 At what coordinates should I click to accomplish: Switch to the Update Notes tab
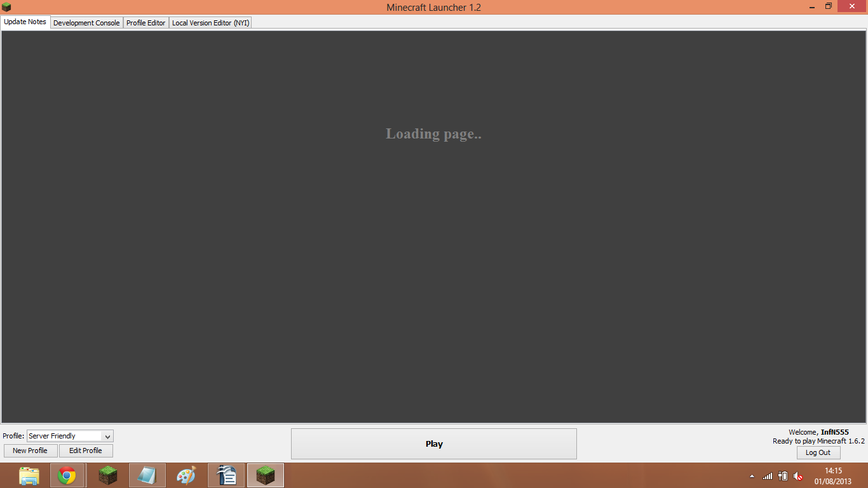(25, 22)
